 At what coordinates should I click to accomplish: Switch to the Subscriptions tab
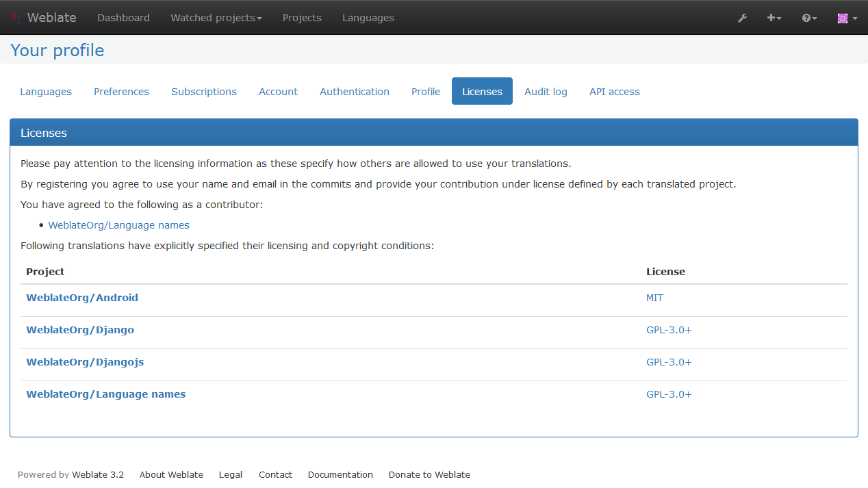pos(204,92)
